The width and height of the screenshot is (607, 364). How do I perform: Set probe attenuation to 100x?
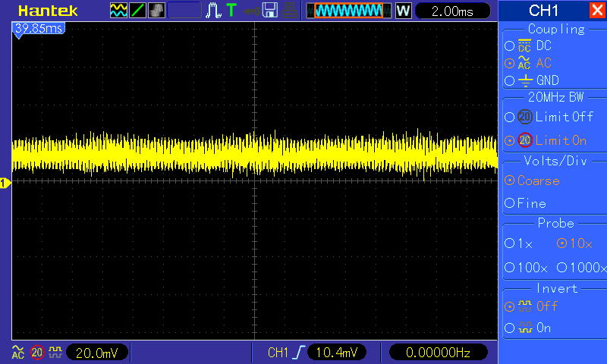pyautogui.click(x=526, y=267)
